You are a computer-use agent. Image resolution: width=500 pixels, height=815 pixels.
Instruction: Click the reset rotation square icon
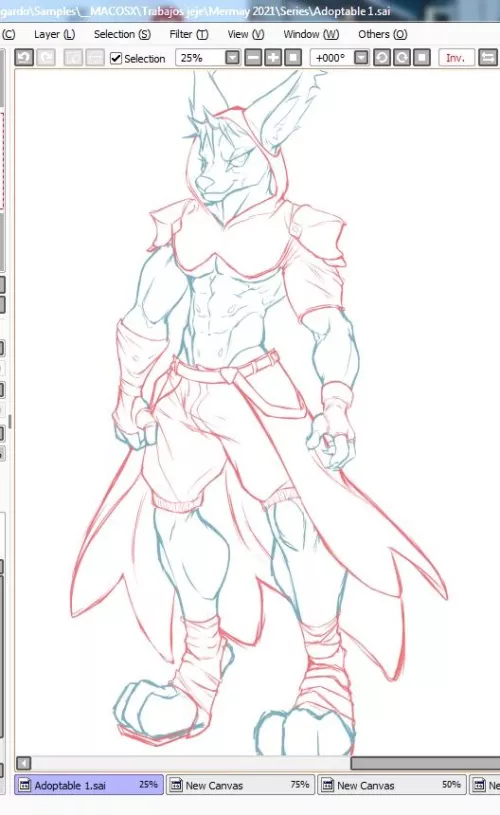click(x=422, y=57)
